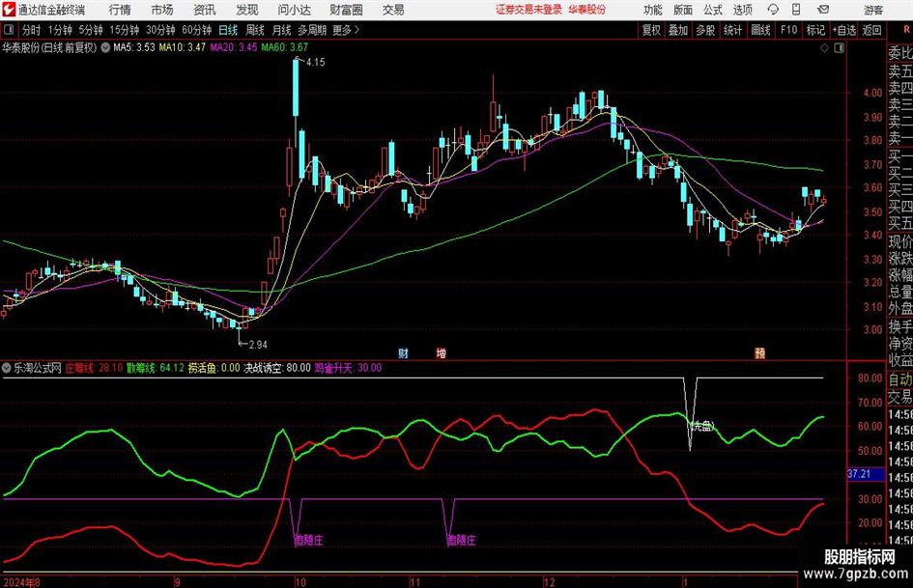Click the 增 marker on the timeline
The image size is (913, 588).
(442, 353)
